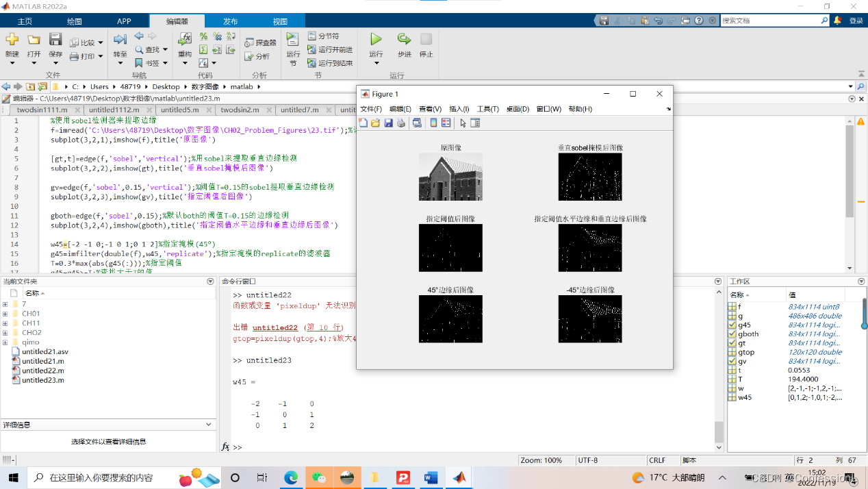The height and width of the screenshot is (489, 868).
Task: Open WeChat from the taskbar
Action: [319, 477]
